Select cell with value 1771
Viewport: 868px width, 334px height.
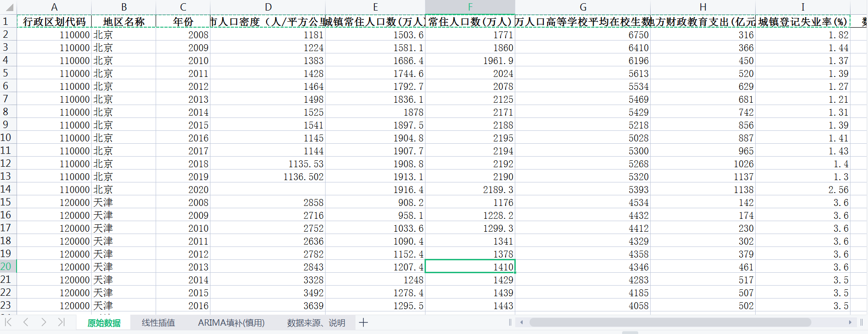(x=470, y=35)
